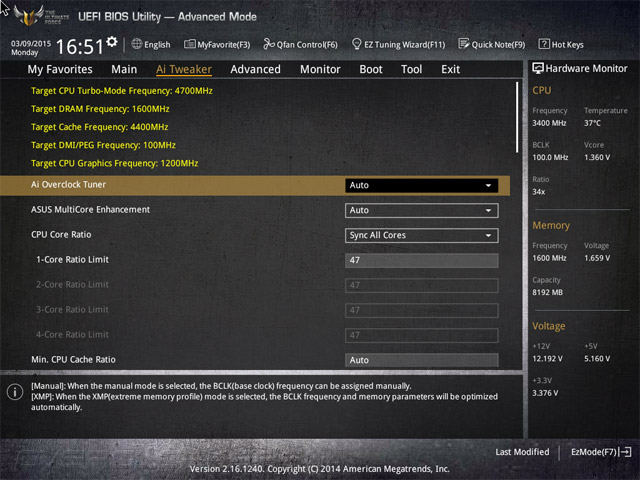The image size is (640, 480).
Task: Click the English language button
Action: pyautogui.click(x=151, y=44)
